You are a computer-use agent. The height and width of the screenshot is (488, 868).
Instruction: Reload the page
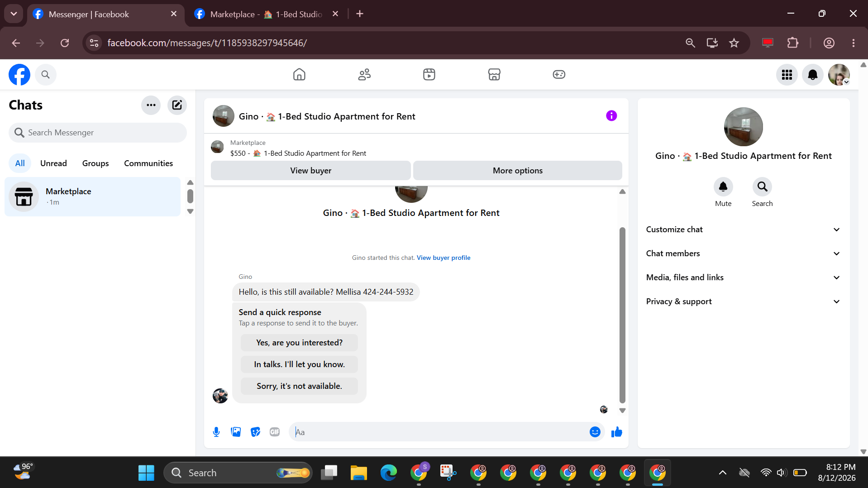(x=65, y=43)
